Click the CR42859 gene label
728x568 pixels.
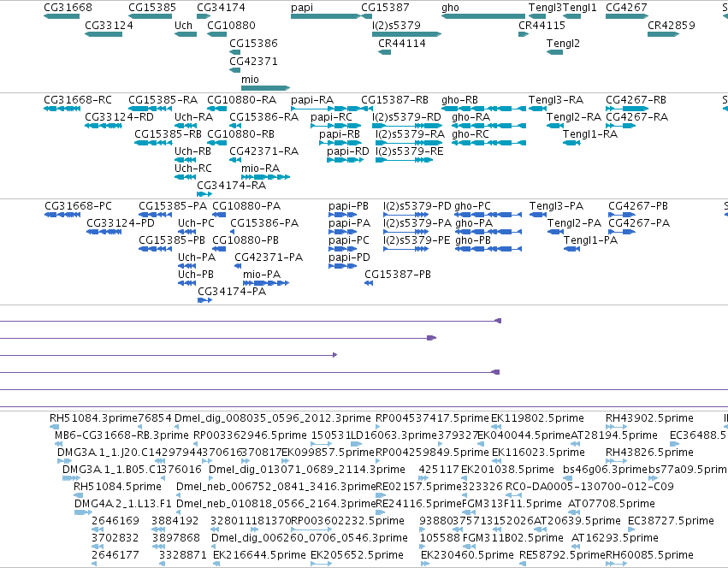672,26
